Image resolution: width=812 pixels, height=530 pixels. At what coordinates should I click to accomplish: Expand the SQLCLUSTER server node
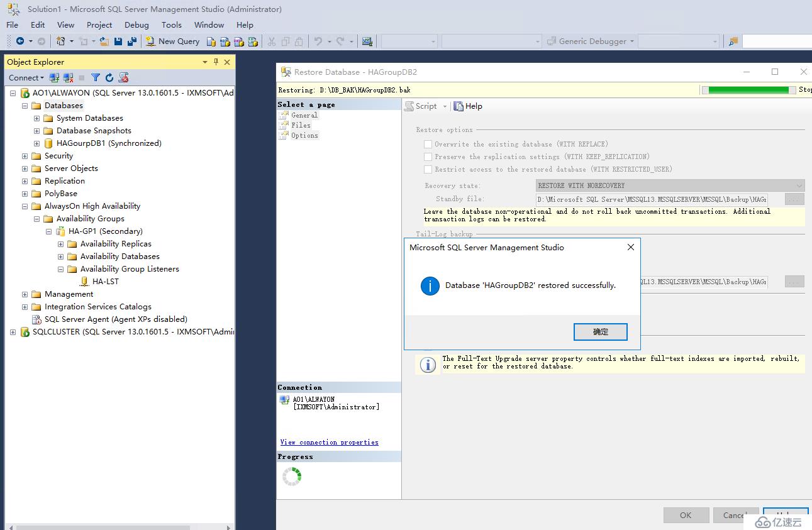(13, 332)
